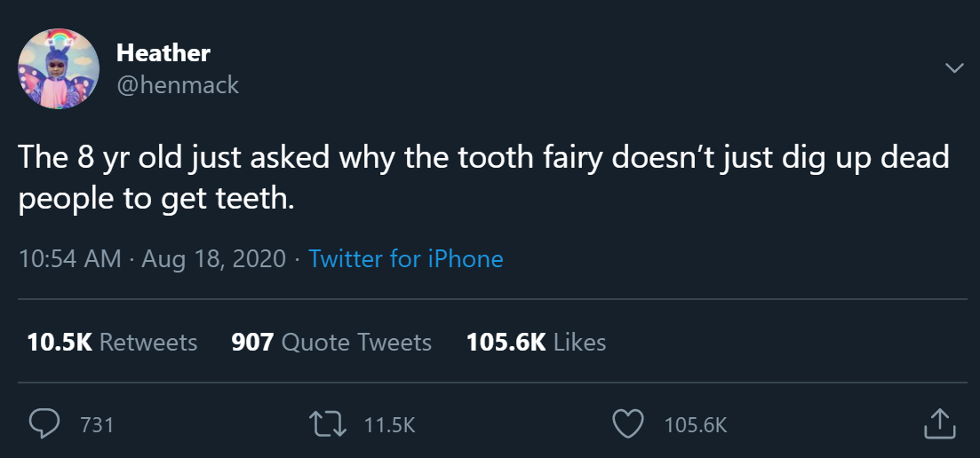View the 105.6K Likes list

[x=536, y=342]
